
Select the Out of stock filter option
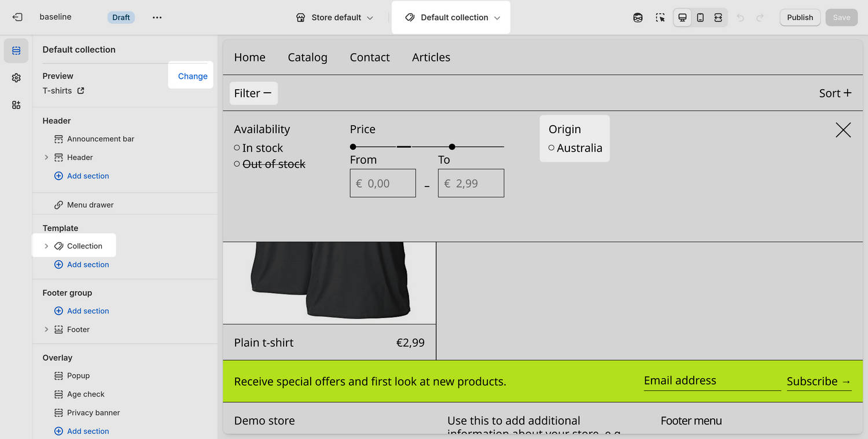point(237,164)
